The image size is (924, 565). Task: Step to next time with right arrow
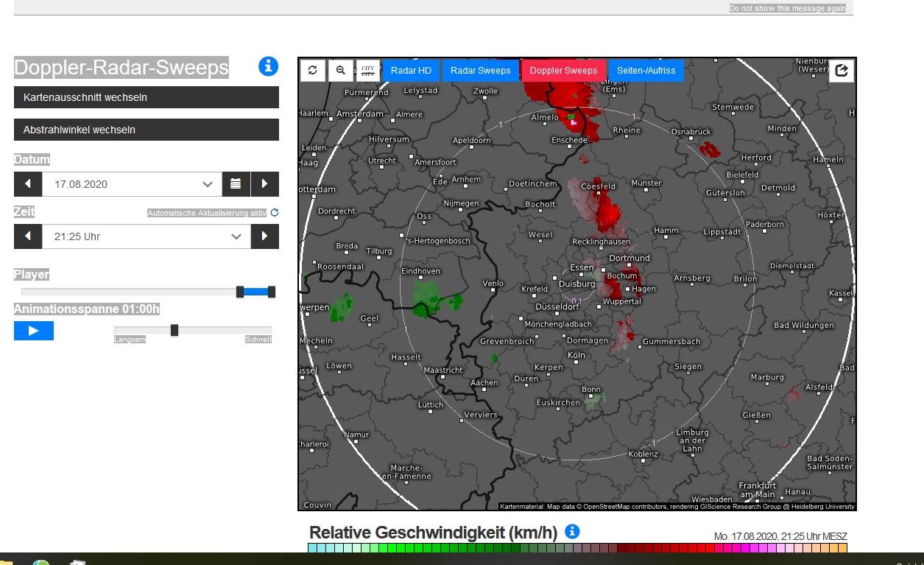[265, 236]
